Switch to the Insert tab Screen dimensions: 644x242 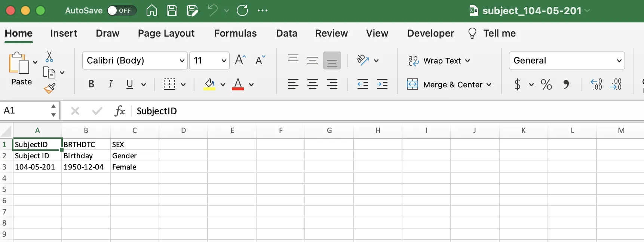point(64,33)
